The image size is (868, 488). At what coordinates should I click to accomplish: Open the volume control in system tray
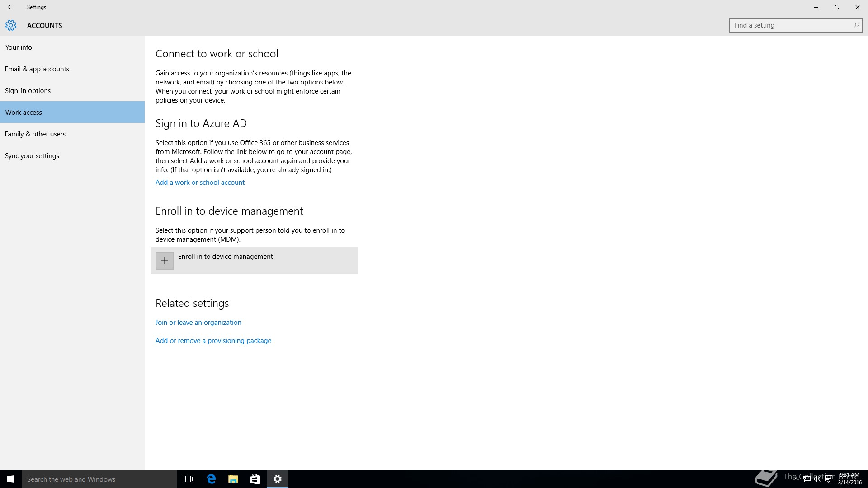click(x=817, y=479)
